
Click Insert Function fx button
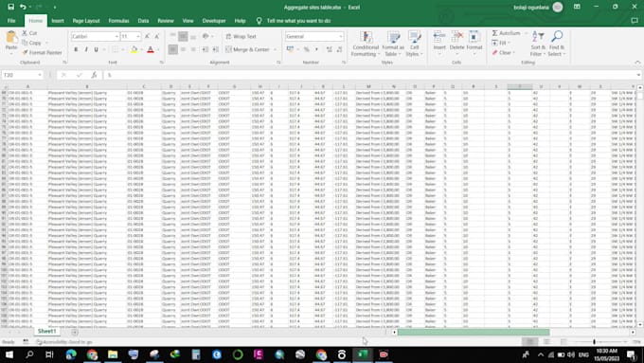[x=94, y=75]
